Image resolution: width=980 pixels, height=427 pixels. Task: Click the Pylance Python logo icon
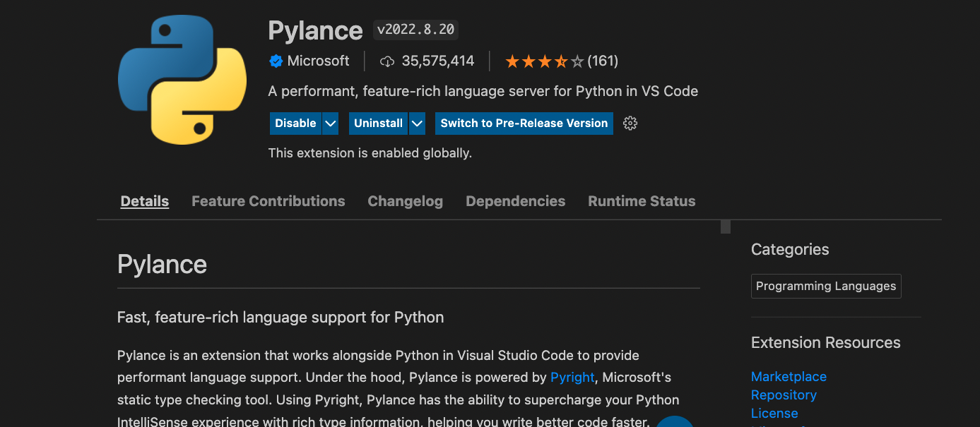pos(182,79)
